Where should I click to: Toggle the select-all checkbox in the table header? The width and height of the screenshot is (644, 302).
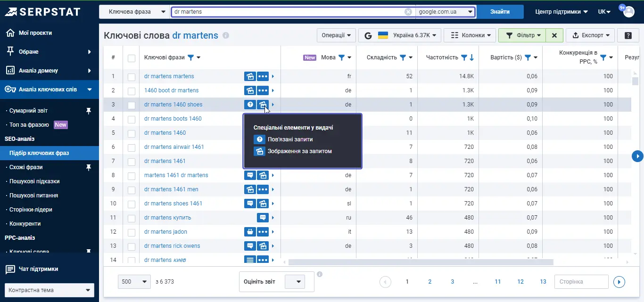tap(132, 58)
